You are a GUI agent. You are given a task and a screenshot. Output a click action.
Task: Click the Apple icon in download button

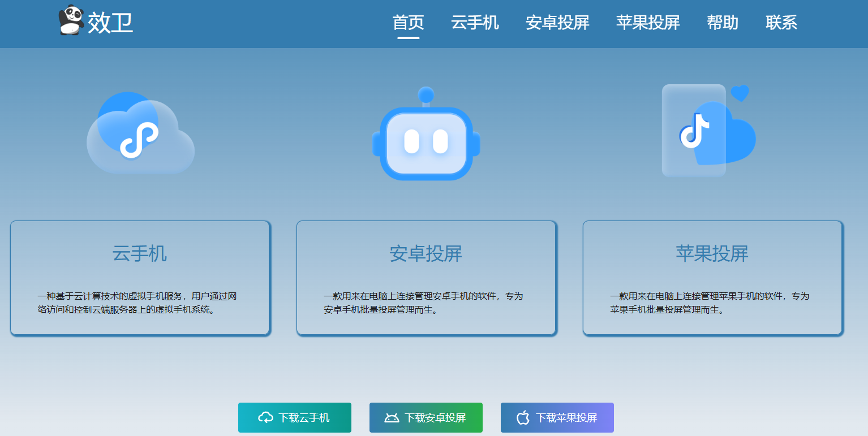[523, 418]
